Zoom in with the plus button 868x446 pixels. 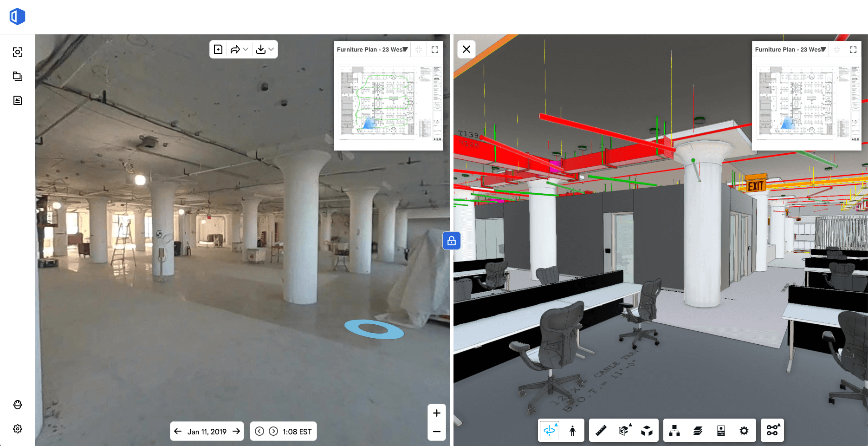pyautogui.click(x=436, y=413)
